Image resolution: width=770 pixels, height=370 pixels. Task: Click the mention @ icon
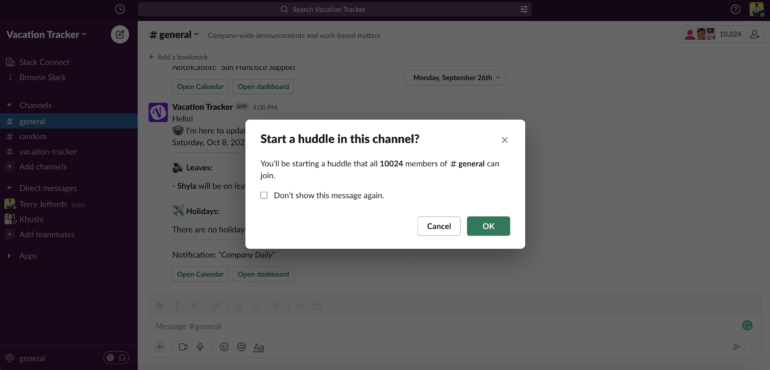(241, 347)
